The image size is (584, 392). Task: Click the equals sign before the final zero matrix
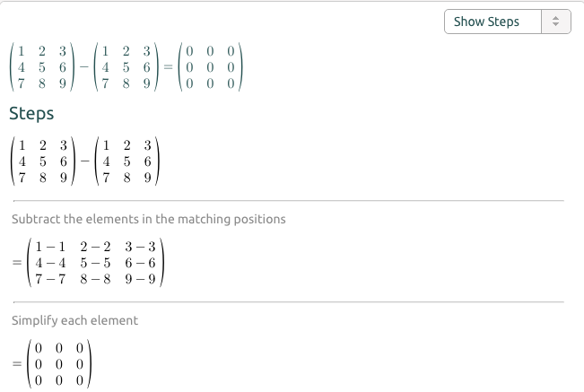click(x=17, y=363)
